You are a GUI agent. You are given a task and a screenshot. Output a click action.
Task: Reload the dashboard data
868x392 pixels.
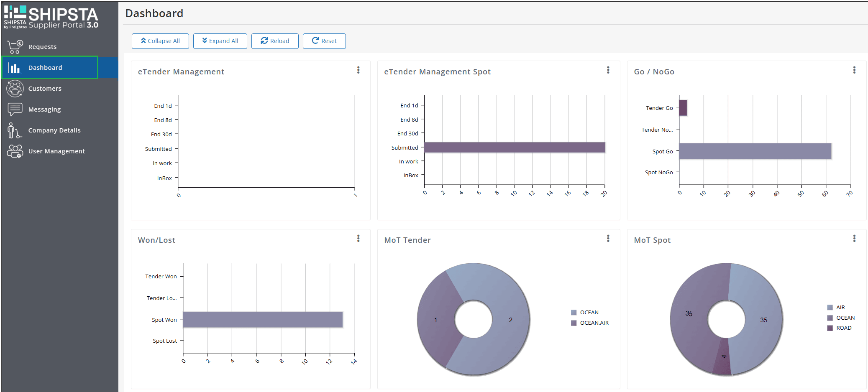tap(275, 41)
